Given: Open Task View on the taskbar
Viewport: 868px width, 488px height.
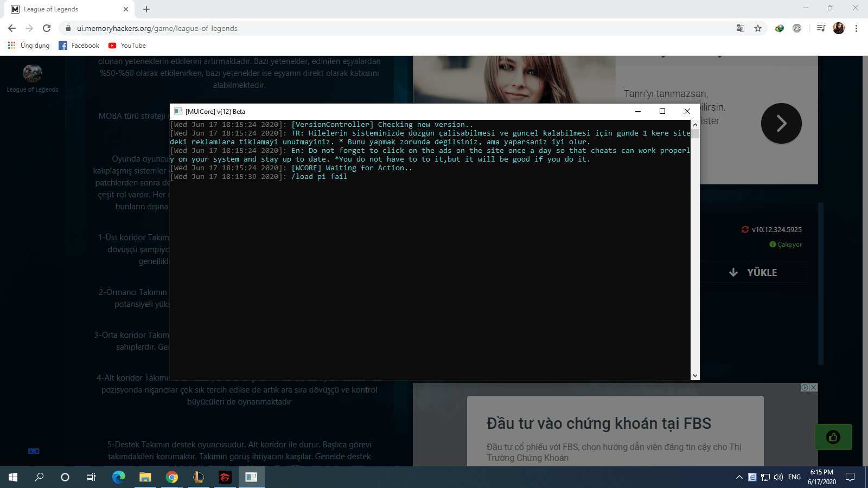Looking at the screenshot, I should pos(91,477).
